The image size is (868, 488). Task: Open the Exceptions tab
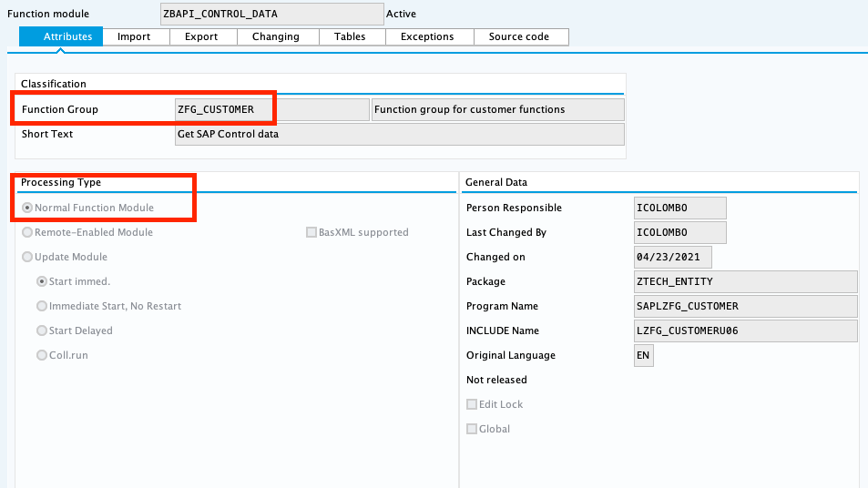coord(427,36)
